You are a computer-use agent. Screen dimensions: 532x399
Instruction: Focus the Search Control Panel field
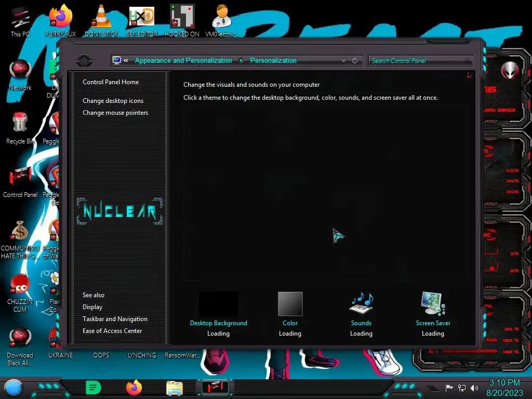[x=420, y=61]
